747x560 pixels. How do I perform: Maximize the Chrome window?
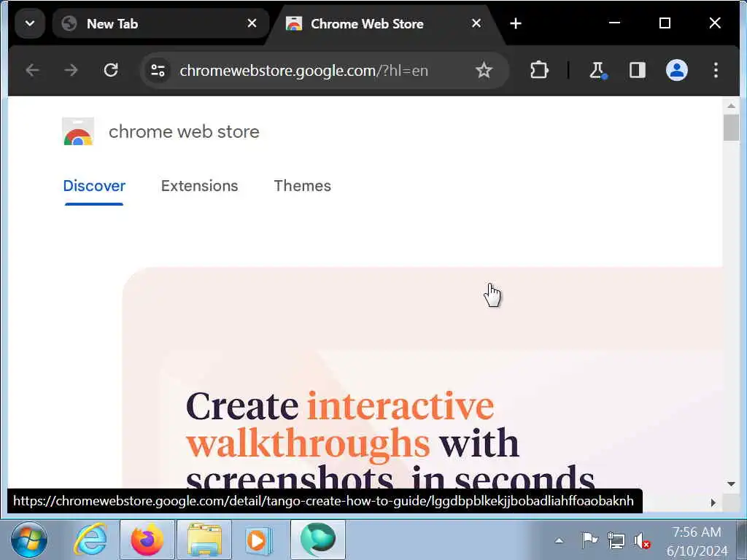(665, 23)
